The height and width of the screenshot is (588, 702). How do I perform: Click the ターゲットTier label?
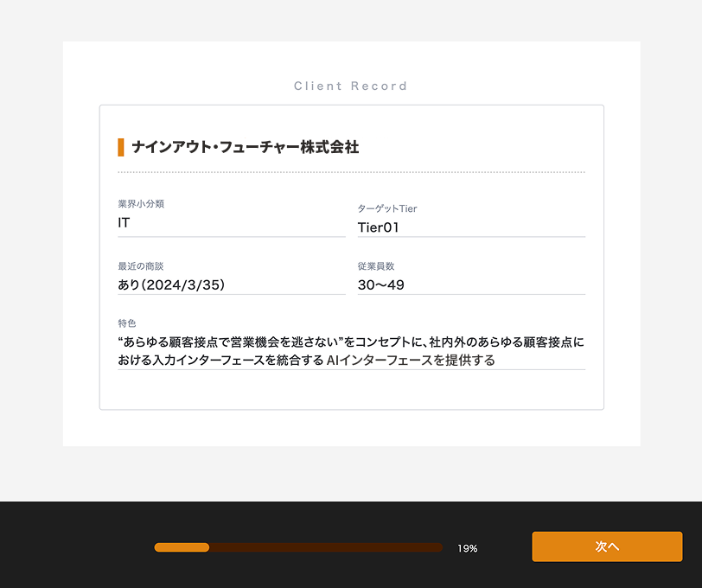point(387,208)
